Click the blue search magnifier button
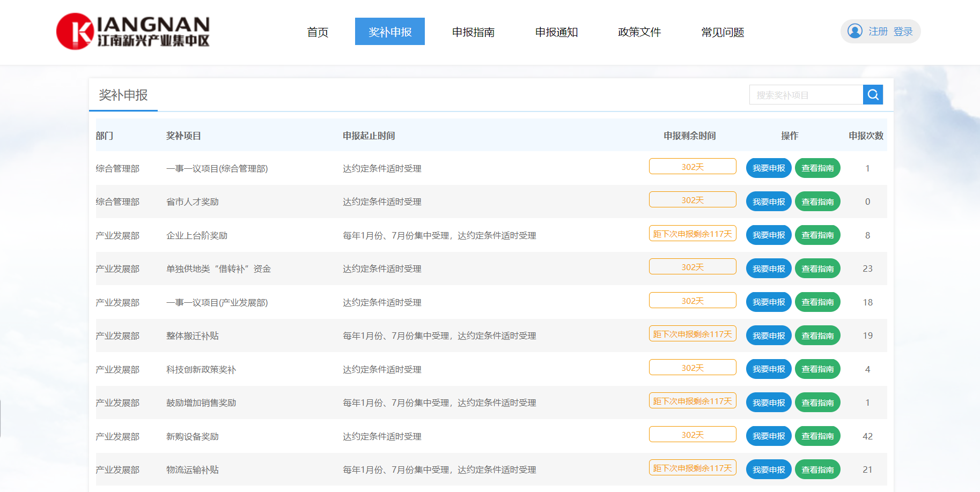 873,95
